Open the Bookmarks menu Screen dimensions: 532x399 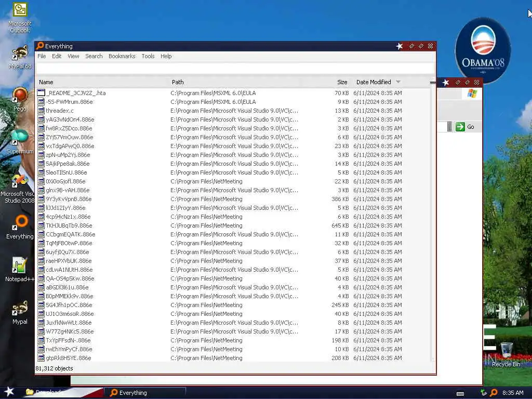tap(122, 56)
